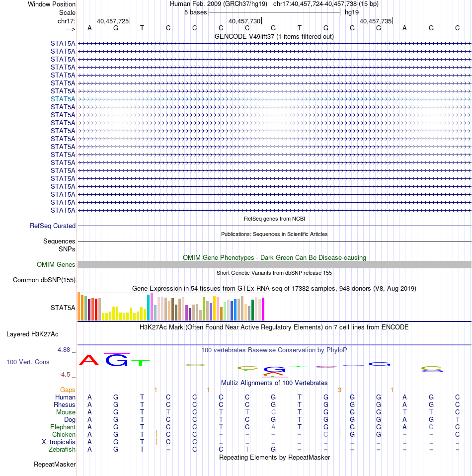Click the '100 Vert. Cons' label
Viewport: 472px width, 476px height.
point(28,362)
